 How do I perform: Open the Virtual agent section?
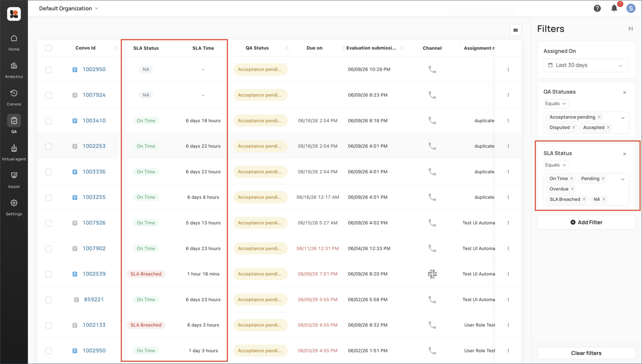14,153
